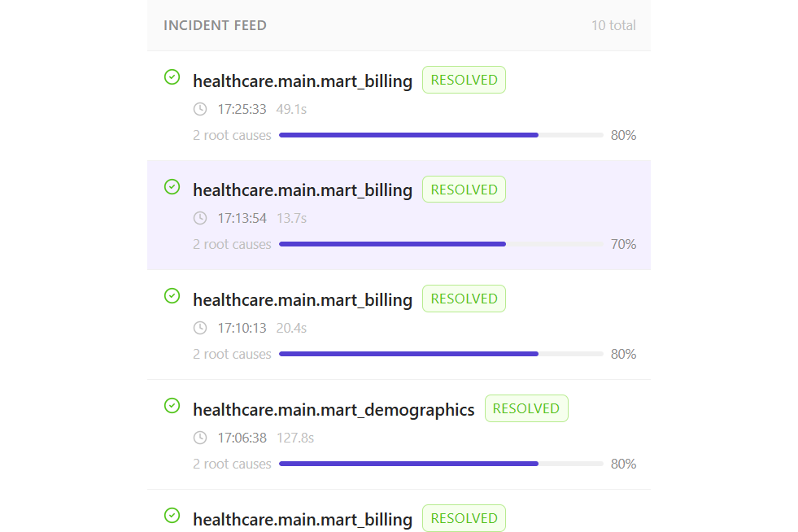This screenshot has height=532, width=798.
Task: Click green check icon of 17:10:13 incident
Action: [172, 296]
